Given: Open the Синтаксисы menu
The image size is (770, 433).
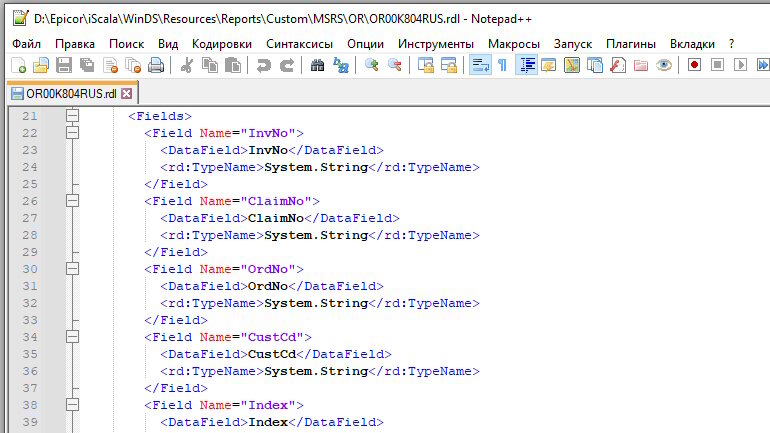Looking at the screenshot, I should pos(300,44).
